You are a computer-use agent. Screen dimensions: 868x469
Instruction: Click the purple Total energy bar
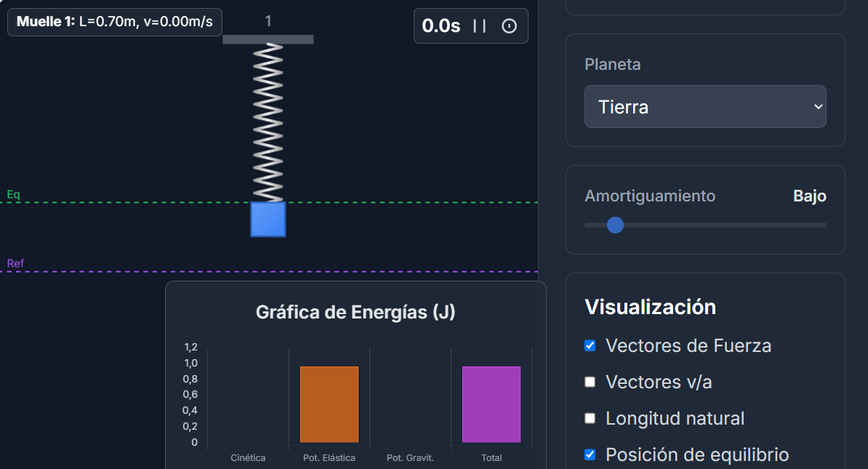coord(491,404)
